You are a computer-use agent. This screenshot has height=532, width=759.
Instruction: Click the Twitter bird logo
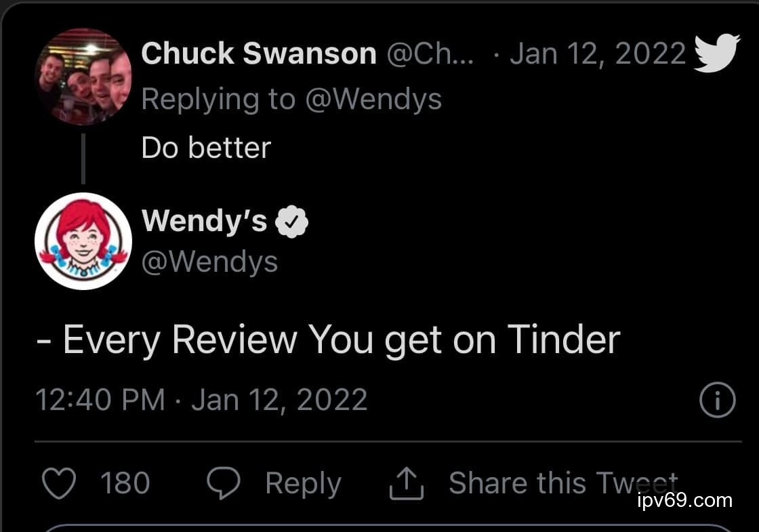click(717, 52)
